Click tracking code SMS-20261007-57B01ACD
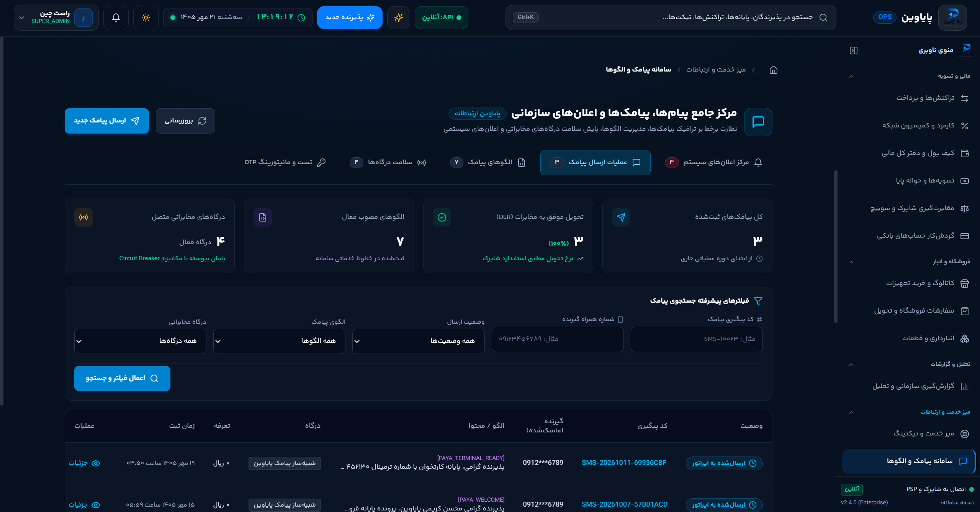 click(x=624, y=505)
